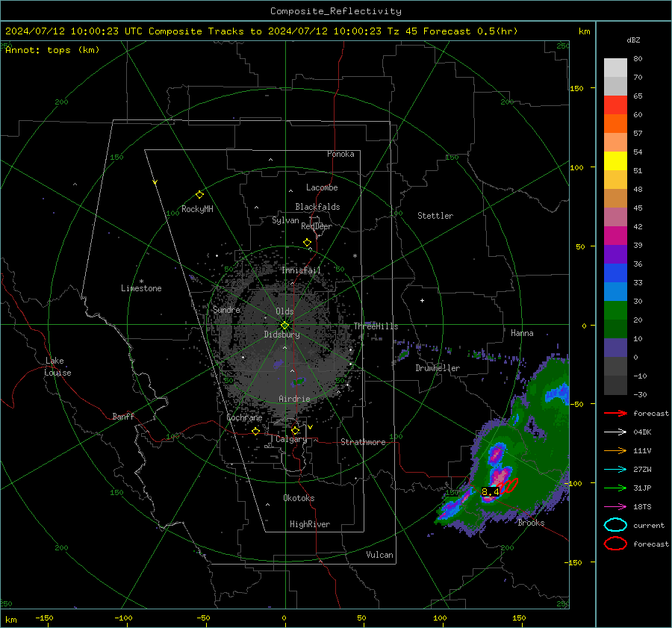Image resolution: width=672 pixels, height=628 pixels.
Task: Click the Innisfail city label
Action: tap(301, 270)
